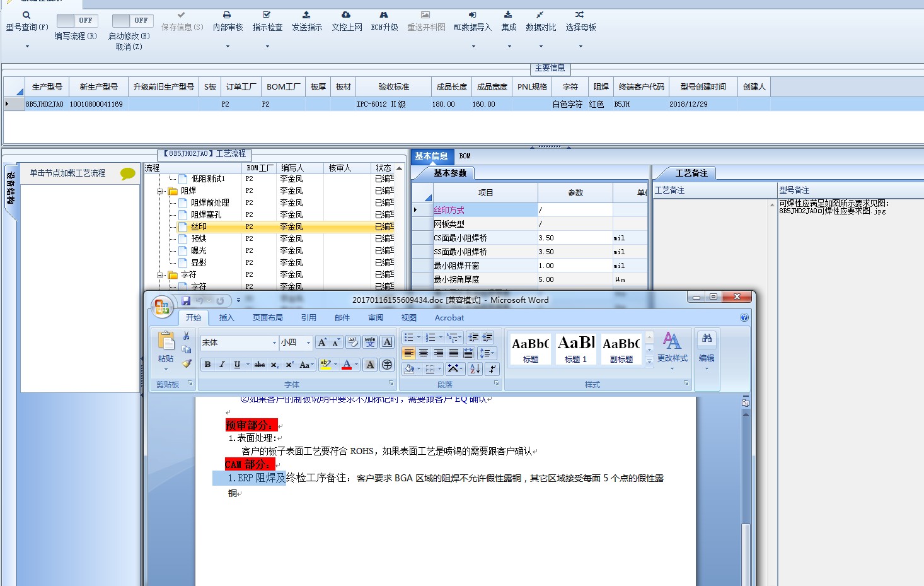Screen dimensions: 924x586
Task: Click the text highlight color yellow button
Action: [326, 365]
